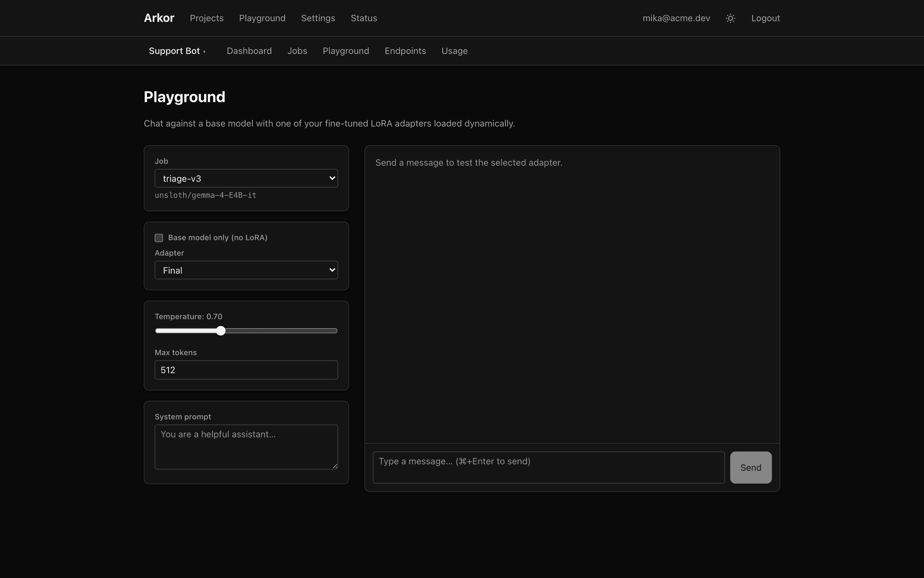Enable Base model only (no LoRA) checkbox

159,238
